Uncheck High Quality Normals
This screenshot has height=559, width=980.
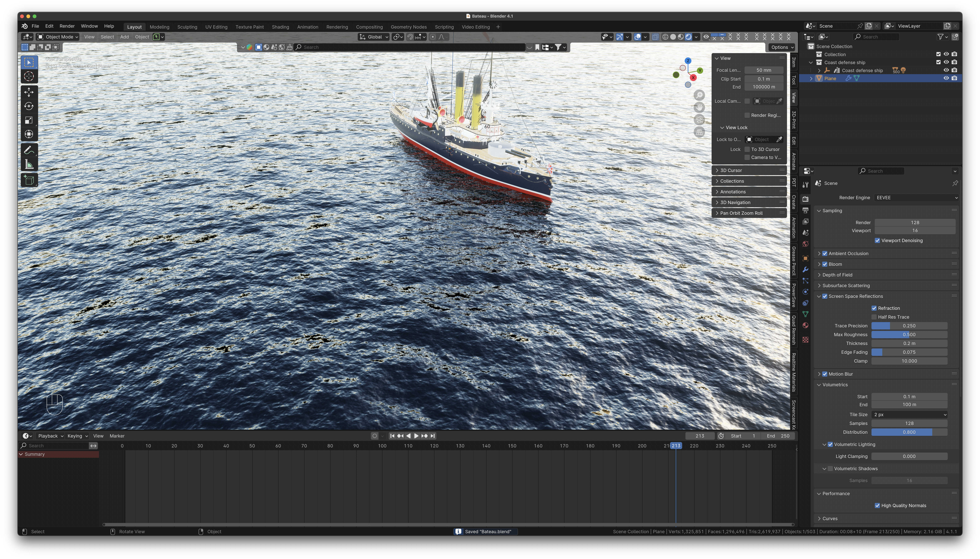(x=877, y=506)
